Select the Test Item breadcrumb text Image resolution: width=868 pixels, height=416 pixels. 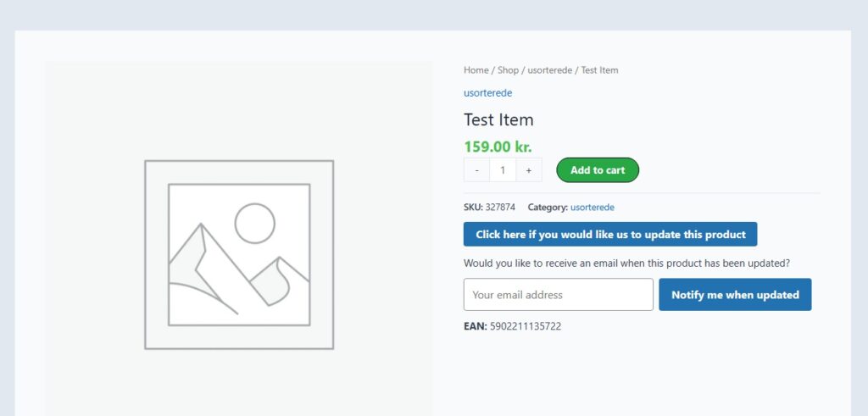click(x=599, y=70)
